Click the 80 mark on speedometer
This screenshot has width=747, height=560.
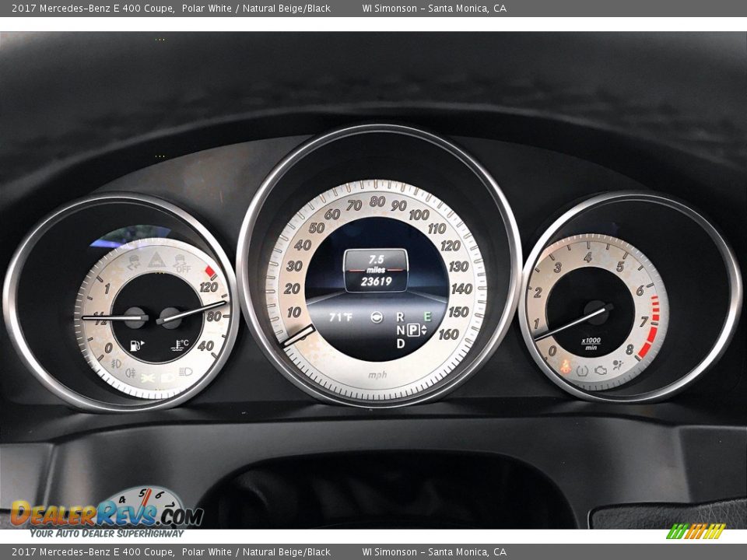coord(377,202)
